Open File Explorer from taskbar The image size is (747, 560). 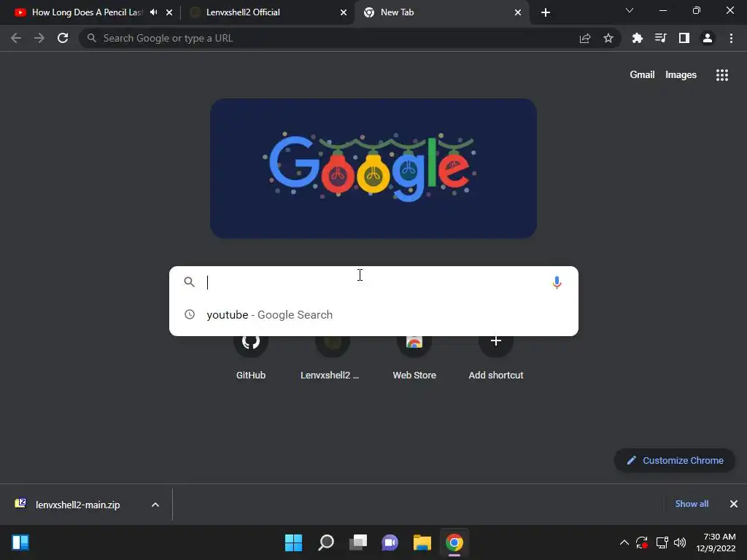[x=422, y=542]
